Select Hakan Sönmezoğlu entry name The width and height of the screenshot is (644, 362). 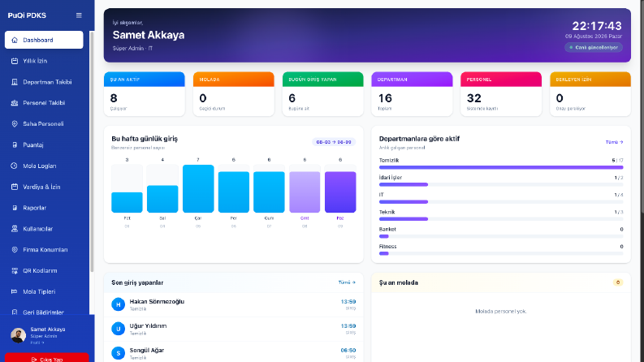157,302
